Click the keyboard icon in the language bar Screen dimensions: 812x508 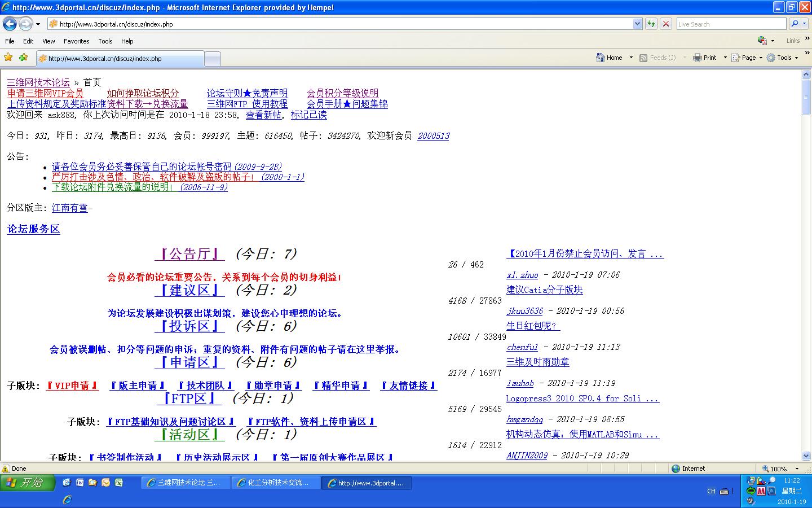[724, 492]
